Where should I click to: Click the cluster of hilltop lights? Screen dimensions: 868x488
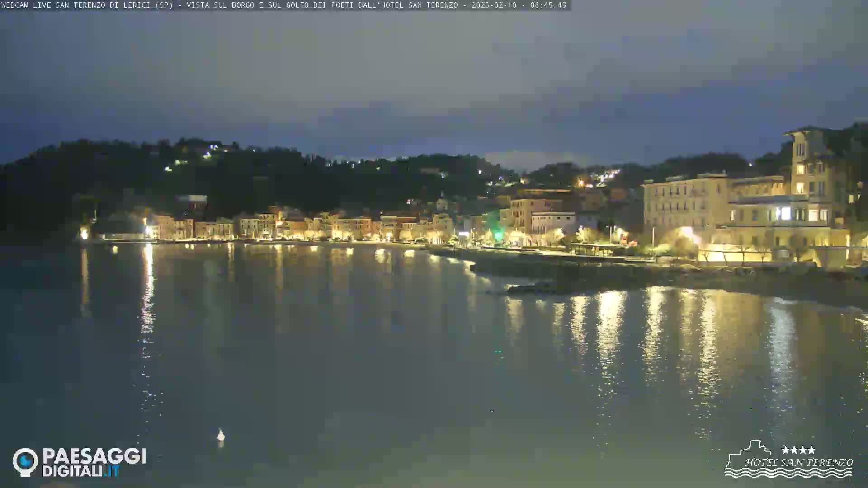pos(604,177)
